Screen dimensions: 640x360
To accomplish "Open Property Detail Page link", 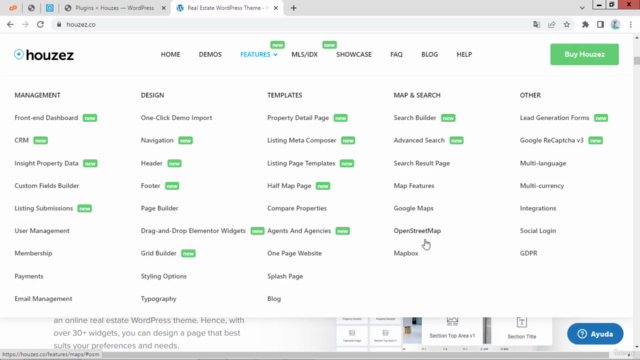I will [x=298, y=118].
